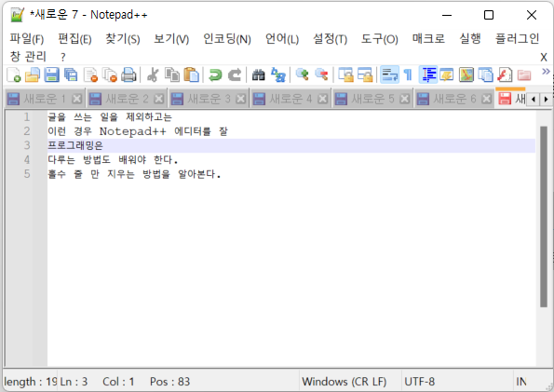
Task: Open the Function List icon
Action: 505,74
